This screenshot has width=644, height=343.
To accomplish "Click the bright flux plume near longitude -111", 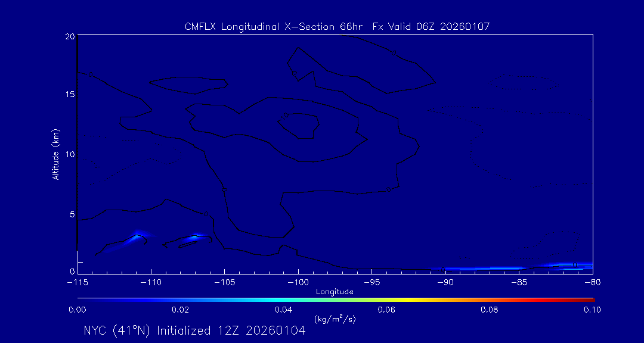I will [x=135, y=237].
